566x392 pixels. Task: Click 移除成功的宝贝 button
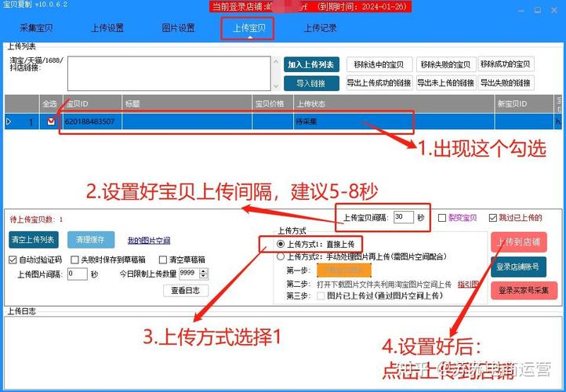point(506,64)
